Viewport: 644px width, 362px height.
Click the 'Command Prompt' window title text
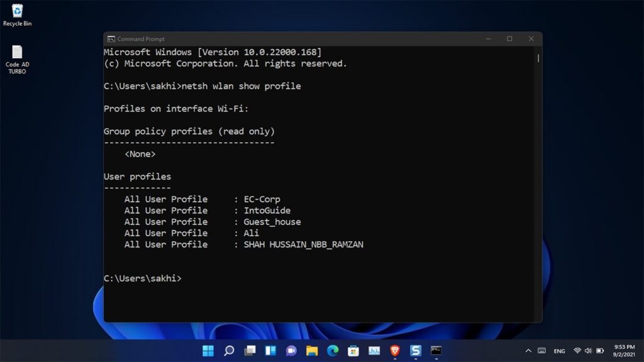[x=141, y=39]
